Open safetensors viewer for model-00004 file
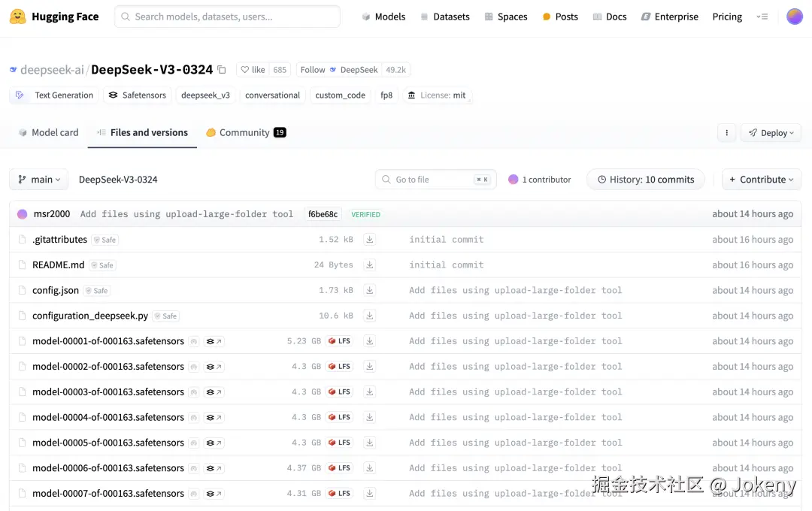Screen dimensions: 812x511 214,417
